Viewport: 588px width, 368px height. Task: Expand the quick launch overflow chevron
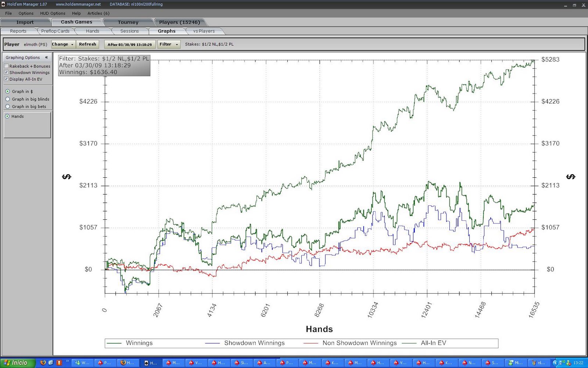pyautogui.click(x=67, y=361)
